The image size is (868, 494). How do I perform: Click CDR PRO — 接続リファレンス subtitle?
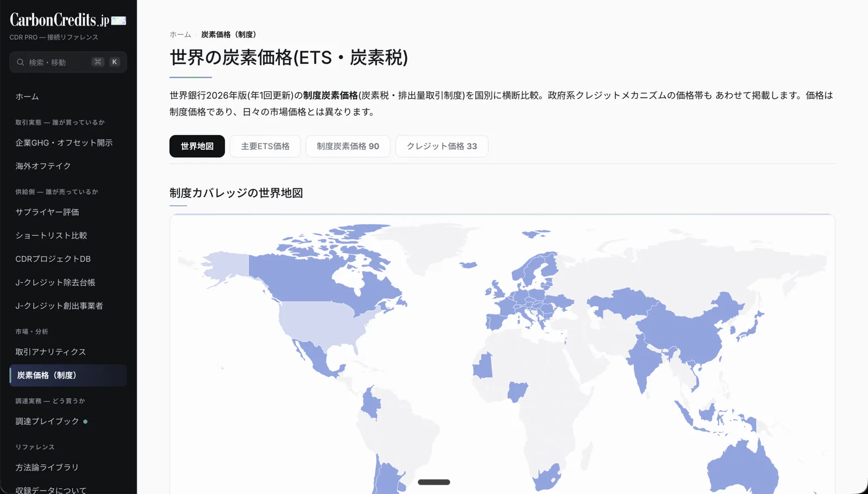(54, 37)
